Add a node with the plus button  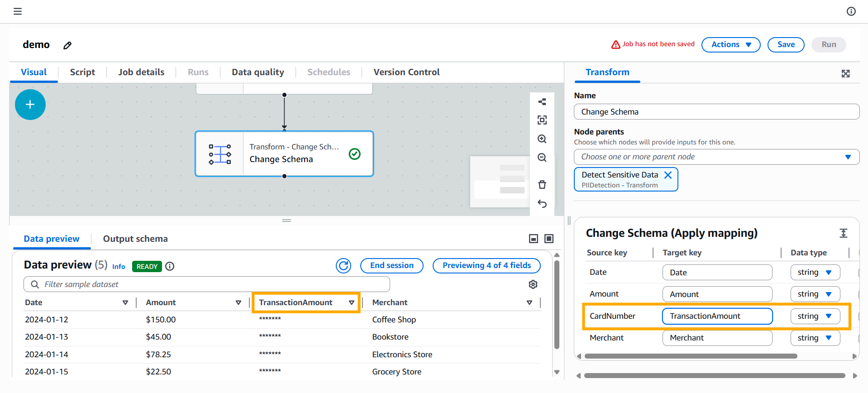[x=30, y=105]
